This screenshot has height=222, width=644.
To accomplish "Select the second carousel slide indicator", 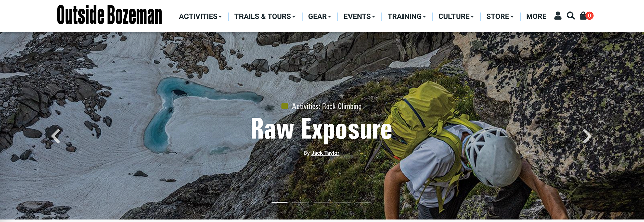I will click(300, 202).
